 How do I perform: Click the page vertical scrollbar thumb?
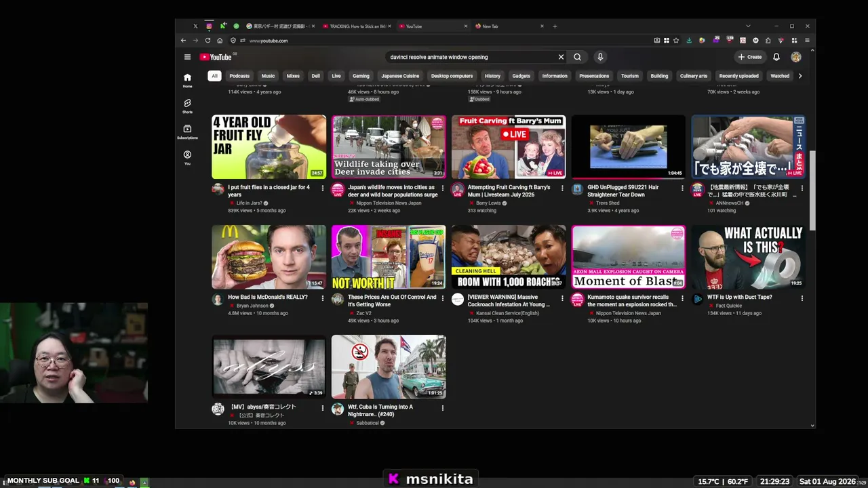(812, 191)
